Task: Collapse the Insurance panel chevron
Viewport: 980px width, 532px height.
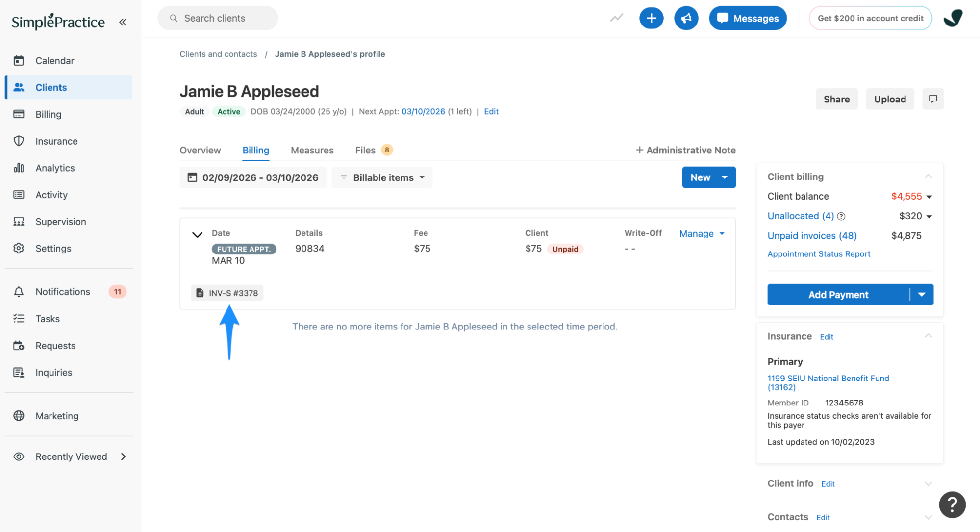Action: (x=928, y=336)
